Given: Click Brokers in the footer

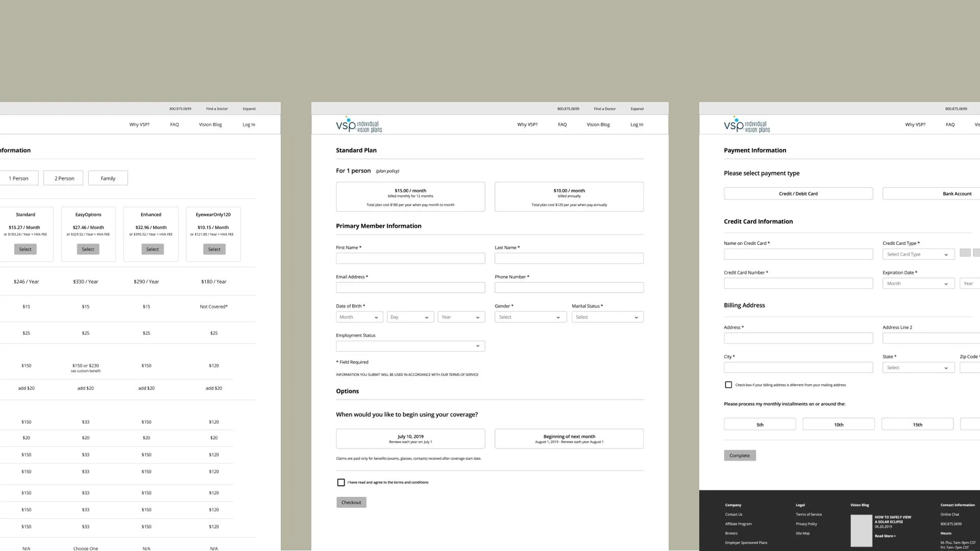Looking at the screenshot, I should [731, 534].
